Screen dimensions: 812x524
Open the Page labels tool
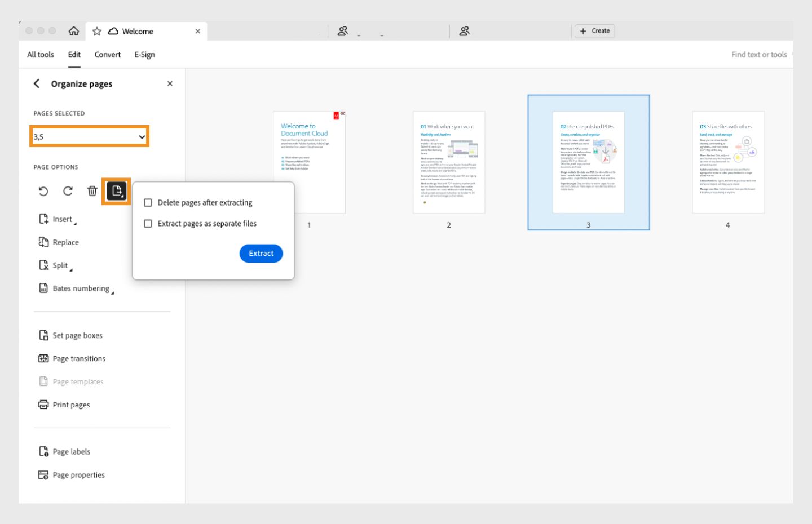coord(70,451)
